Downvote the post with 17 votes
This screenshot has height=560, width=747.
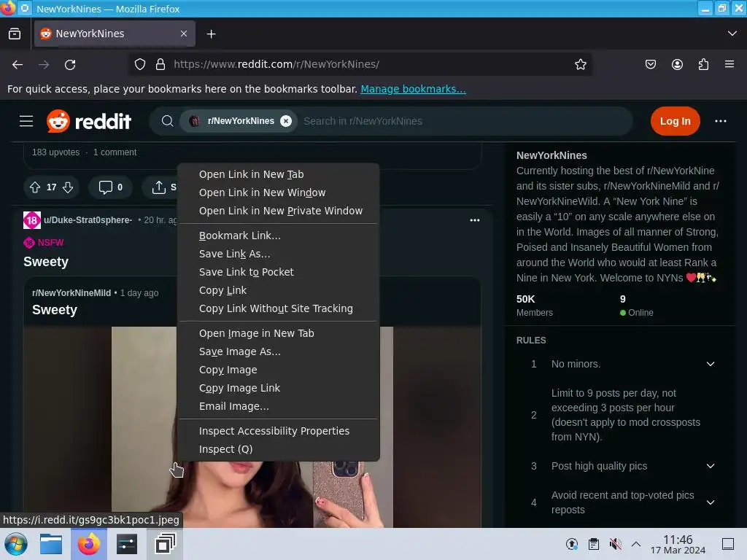click(68, 187)
